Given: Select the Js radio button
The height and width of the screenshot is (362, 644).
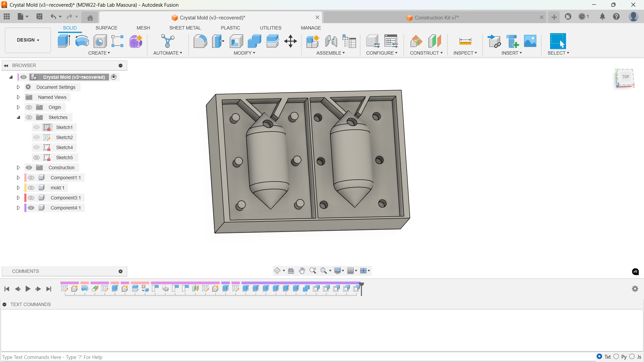Looking at the screenshot, I should pyautogui.click(x=632, y=357).
